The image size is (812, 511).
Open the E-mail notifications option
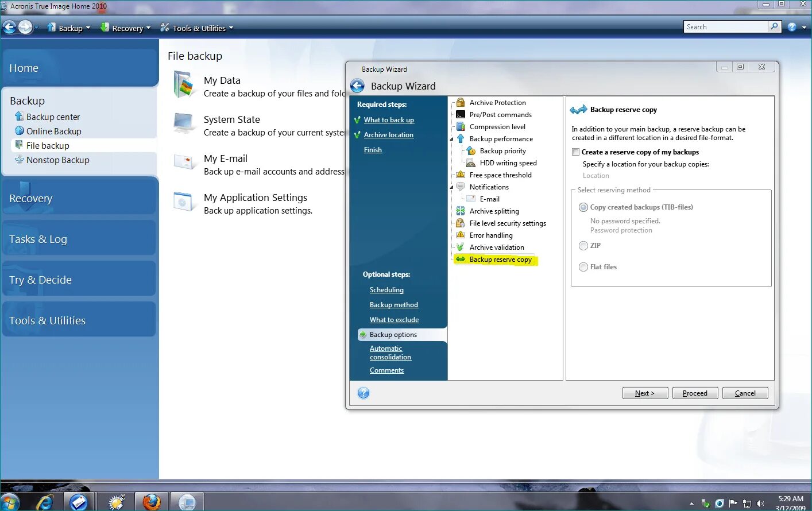(x=490, y=199)
